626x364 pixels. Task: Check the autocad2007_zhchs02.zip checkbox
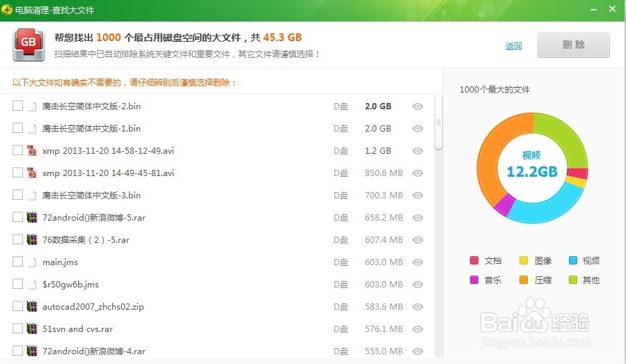(17, 306)
